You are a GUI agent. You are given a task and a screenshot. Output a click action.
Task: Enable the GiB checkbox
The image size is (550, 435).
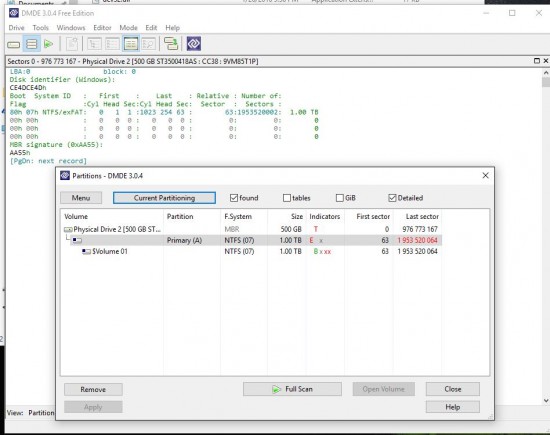point(340,198)
